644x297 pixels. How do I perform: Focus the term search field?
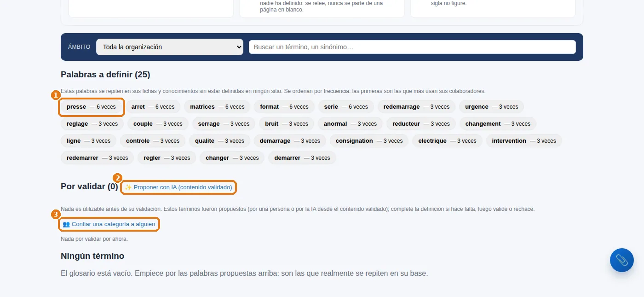point(412,47)
